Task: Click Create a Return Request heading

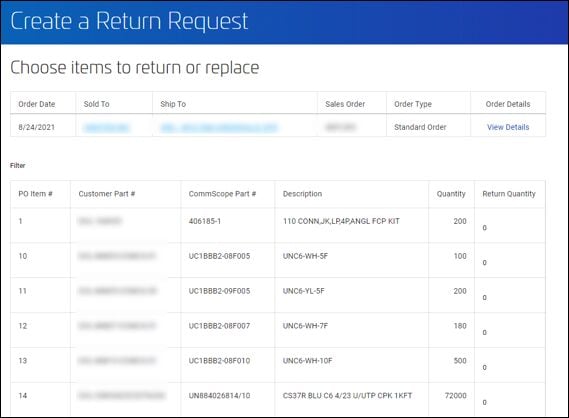Action: pyautogui.click(x=129, y=21)
